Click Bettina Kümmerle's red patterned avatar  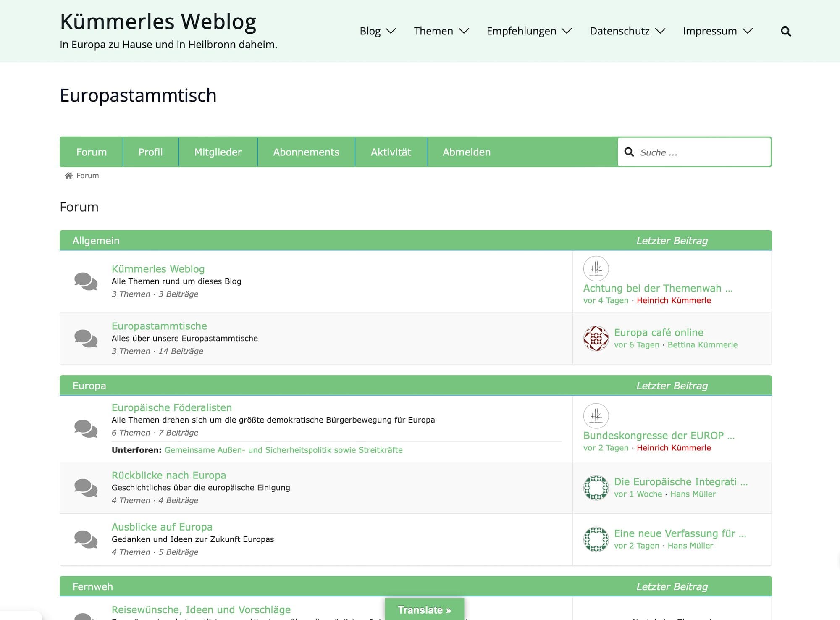click(x=596, y=338)
